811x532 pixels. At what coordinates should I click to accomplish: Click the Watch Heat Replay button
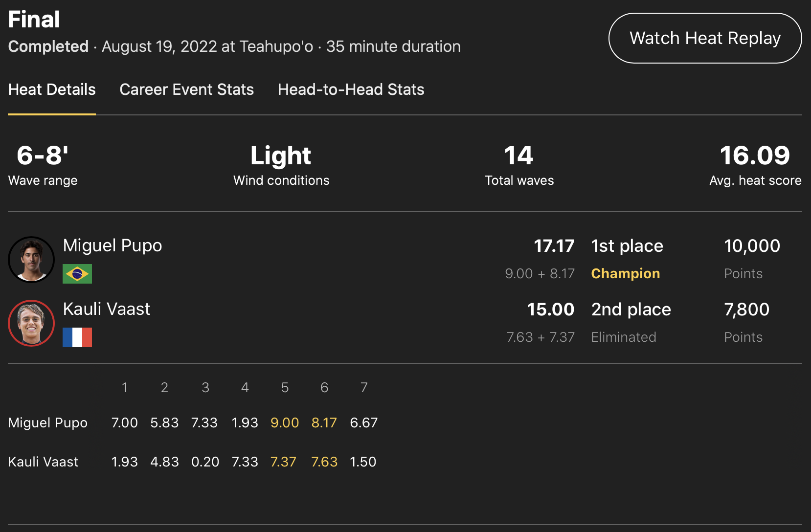705,38
